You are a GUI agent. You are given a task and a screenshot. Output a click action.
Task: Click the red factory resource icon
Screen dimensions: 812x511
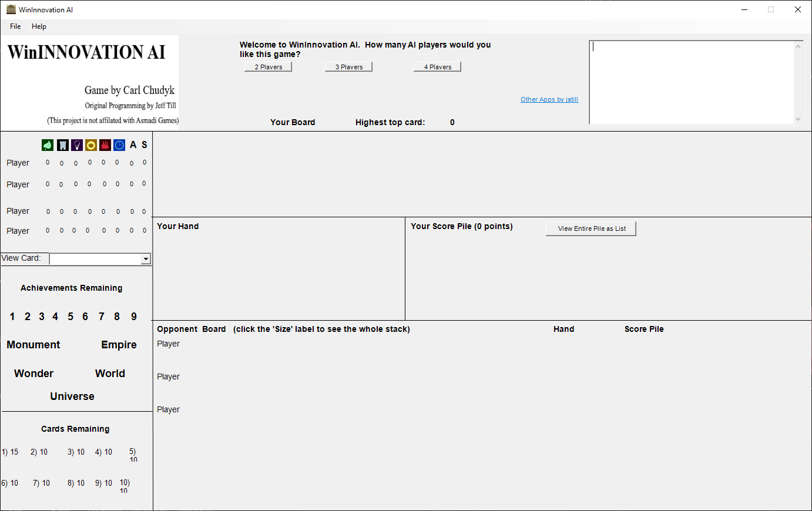point(105,145)
